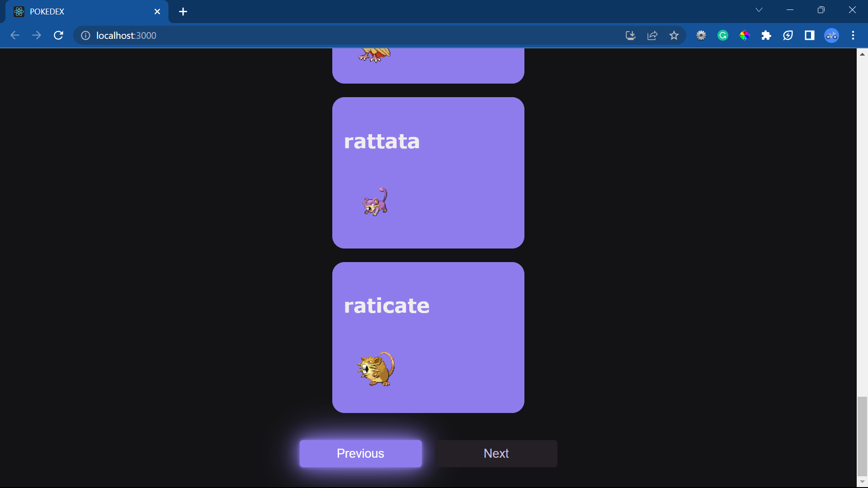Open the ColorZilla color wheel extension
868x488 pixels.
coord(744,35)
